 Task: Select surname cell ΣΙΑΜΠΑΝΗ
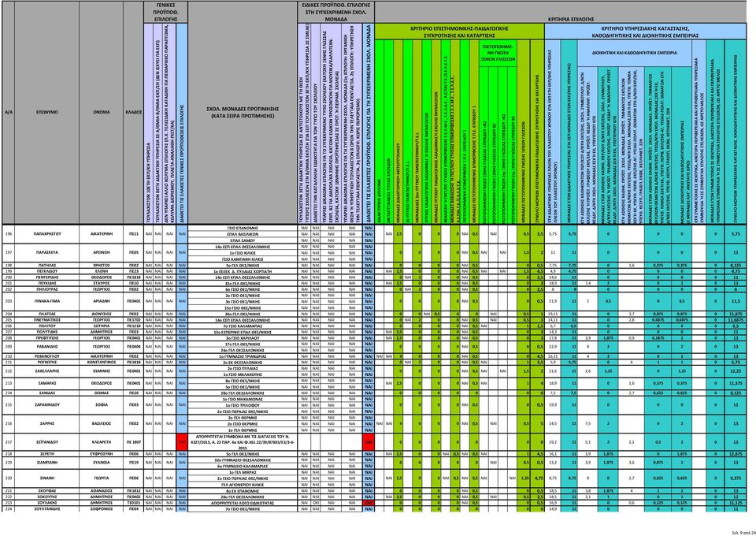[x=46, y=463]
